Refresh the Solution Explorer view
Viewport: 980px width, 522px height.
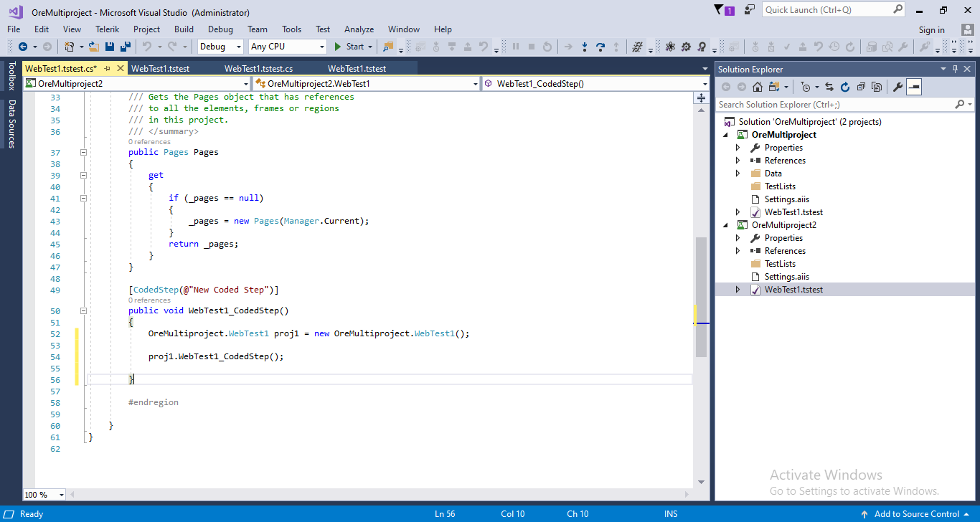click(844, 87)
